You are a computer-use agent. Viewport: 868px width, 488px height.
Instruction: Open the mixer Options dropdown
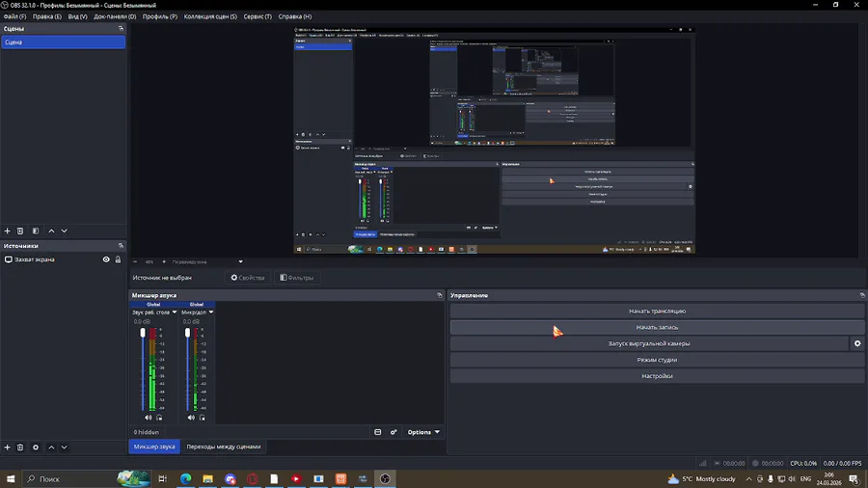tap(423, 432)
